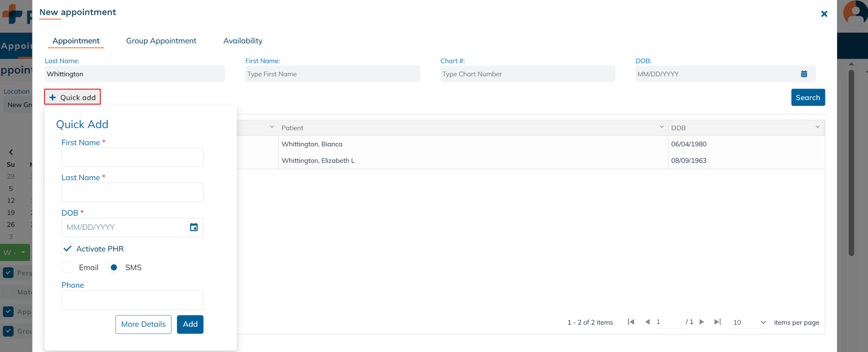Click the Quick Add First Name field
Viewport: 868px width, 352px height.
[132, 157]
